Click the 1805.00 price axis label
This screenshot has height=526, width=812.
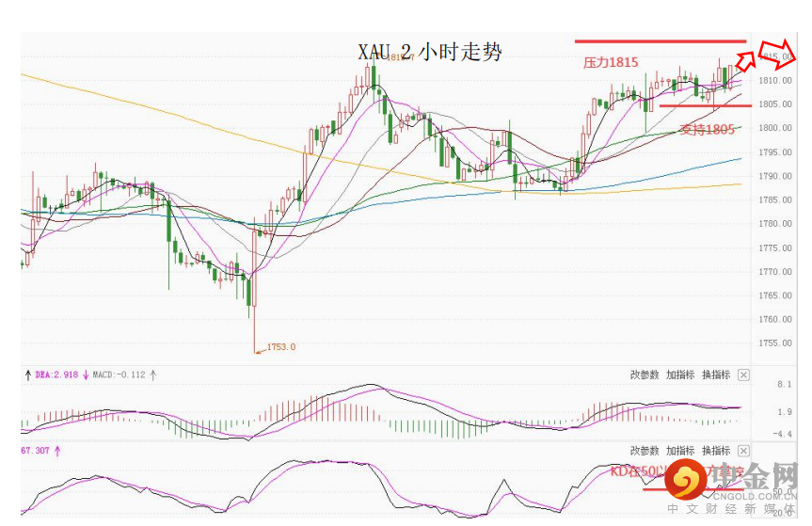point(775,104)
